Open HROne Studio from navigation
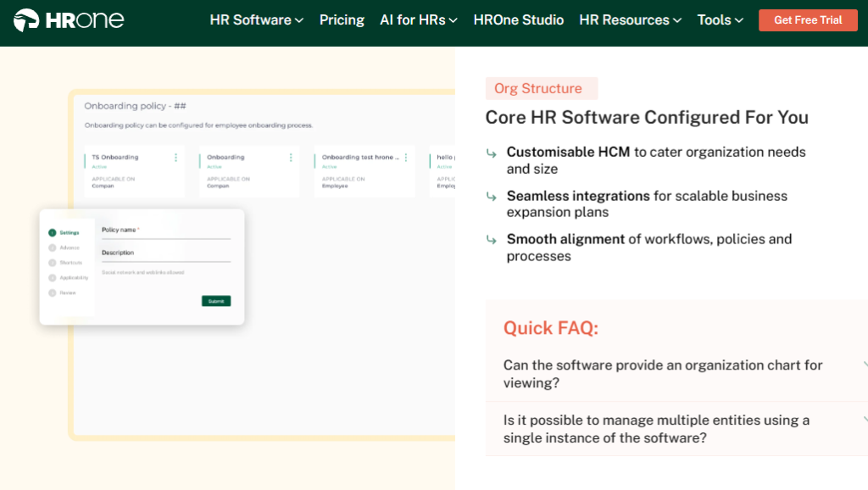Screen dimensions: 868x490 coord(518,20)
